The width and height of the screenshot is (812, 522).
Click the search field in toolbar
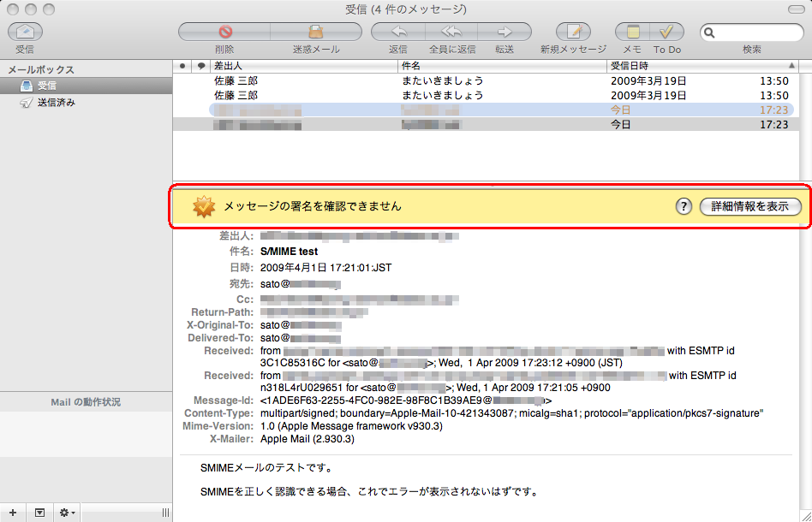pyautogui.click(x=751, y=33)
